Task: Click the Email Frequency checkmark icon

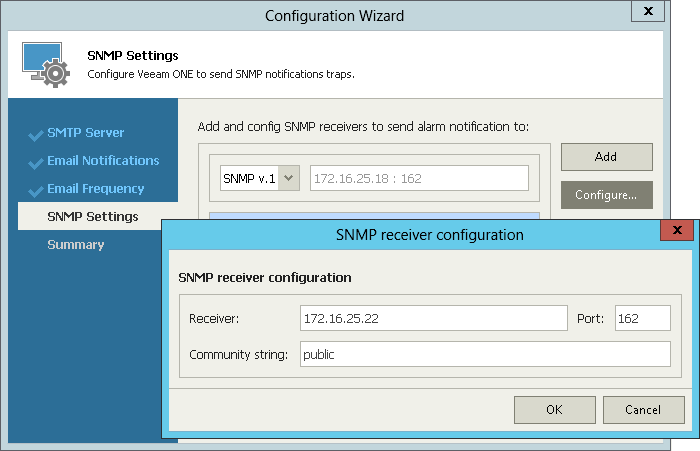Action: pos(36,190)
